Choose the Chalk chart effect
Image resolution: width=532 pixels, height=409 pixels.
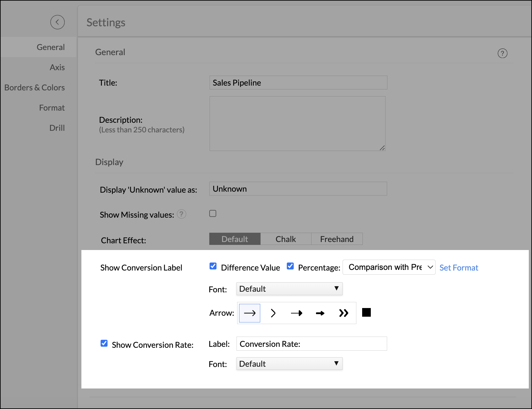[x=286, y=239]
